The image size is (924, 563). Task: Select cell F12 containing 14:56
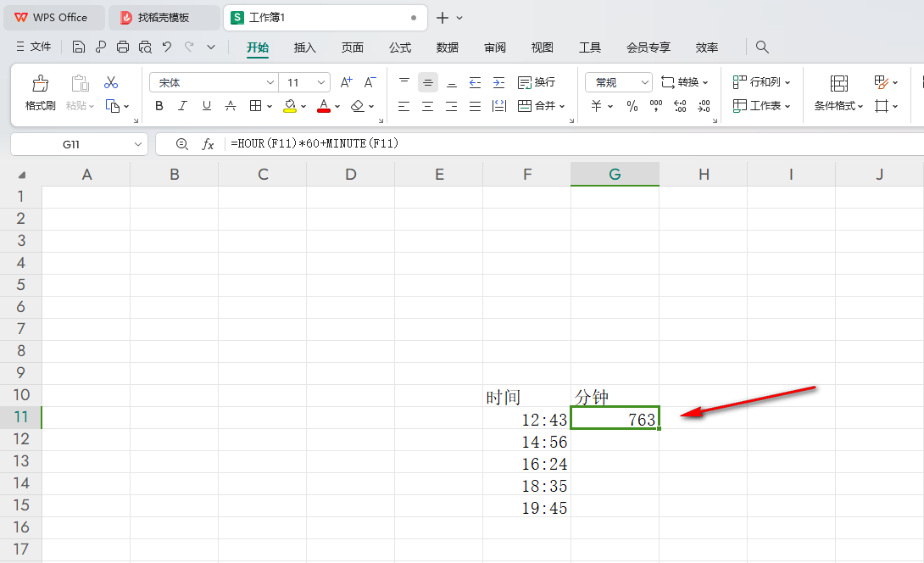pos(527,442)
